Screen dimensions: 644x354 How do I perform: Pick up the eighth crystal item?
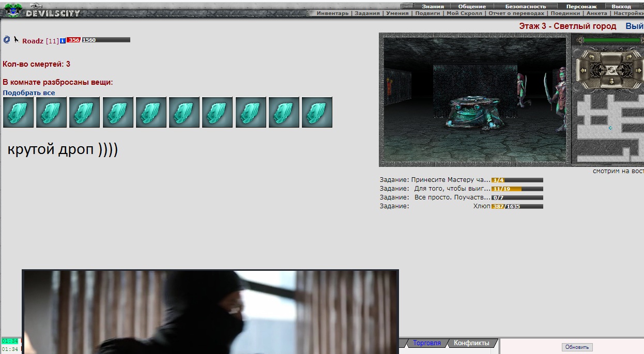pos(251,112)
